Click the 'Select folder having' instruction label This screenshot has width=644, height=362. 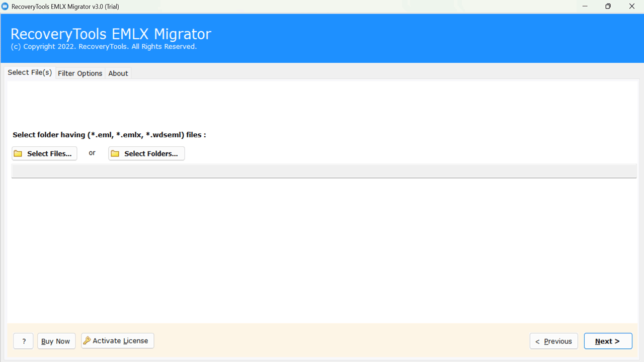(x=109, y=135)
